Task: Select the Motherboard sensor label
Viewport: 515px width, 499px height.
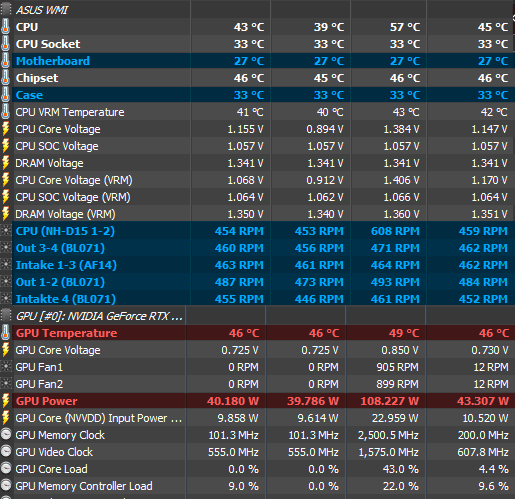Action: point(53,61)
